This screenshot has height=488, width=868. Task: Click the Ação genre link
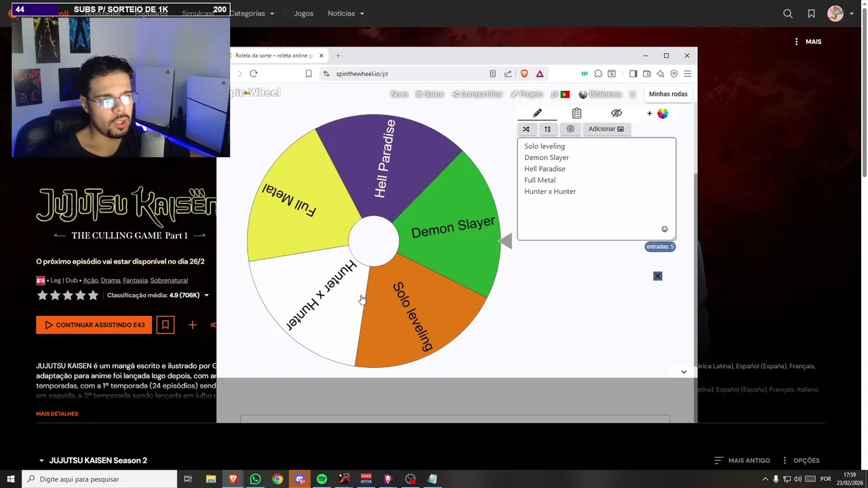click(90, 280)
